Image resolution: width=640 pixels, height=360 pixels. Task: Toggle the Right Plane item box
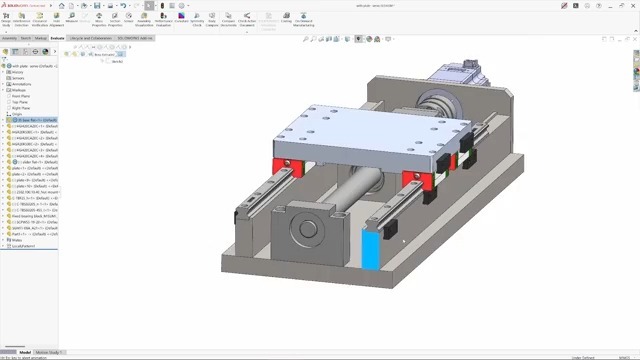9,108
